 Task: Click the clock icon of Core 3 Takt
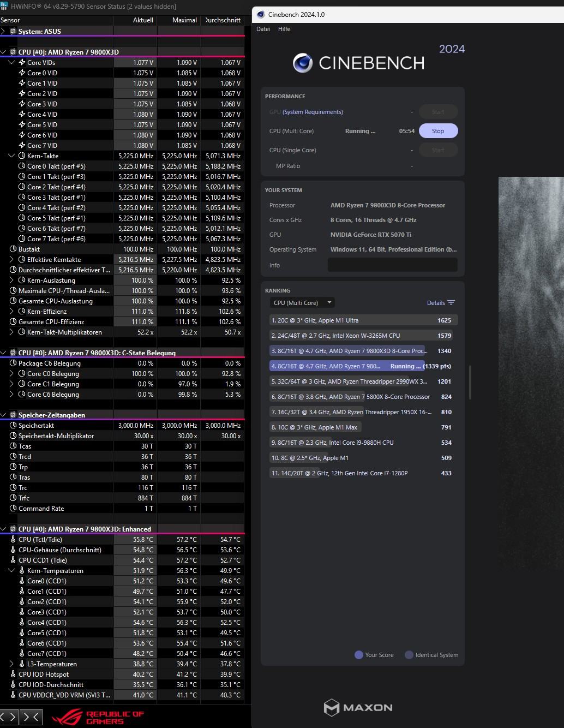pyautogui.click(x=22, y=198)
